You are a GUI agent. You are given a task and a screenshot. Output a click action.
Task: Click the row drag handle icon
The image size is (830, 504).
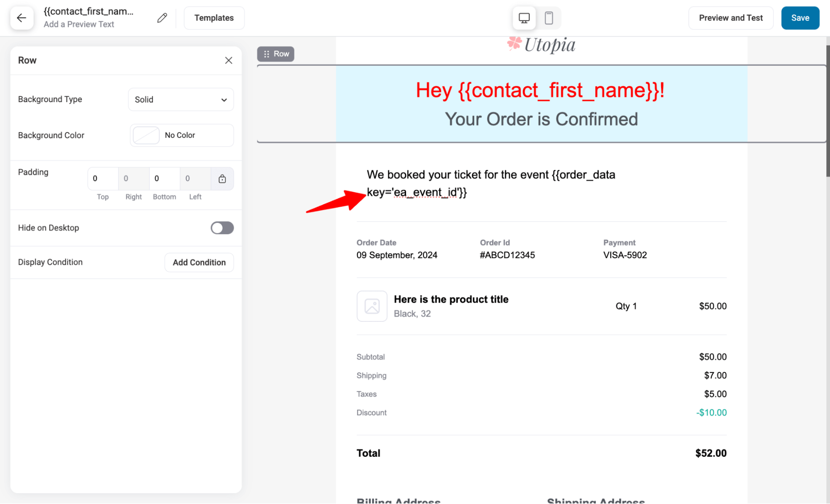click(267, 54)
